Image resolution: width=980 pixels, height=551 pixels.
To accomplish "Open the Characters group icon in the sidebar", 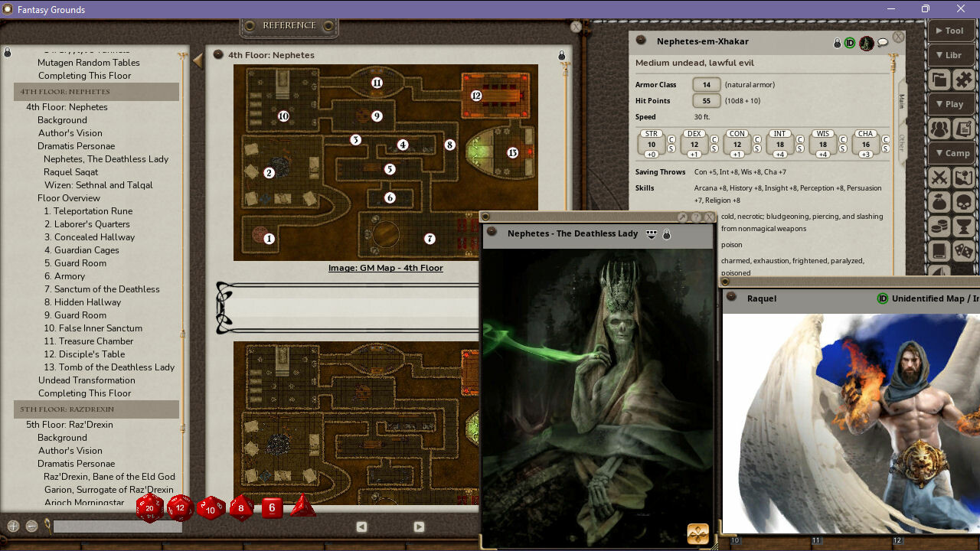I will [x=939, y=129].
